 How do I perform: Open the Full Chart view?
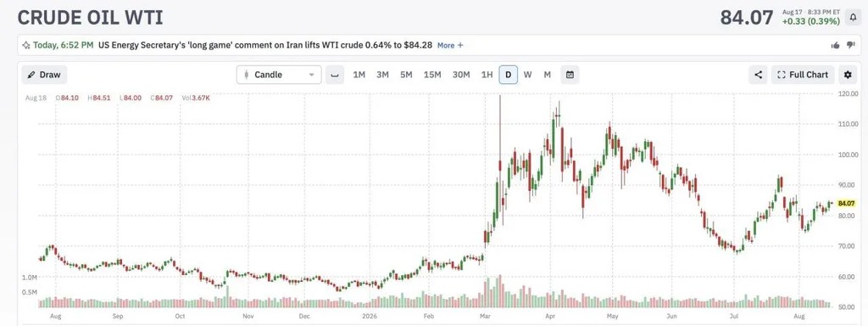[803, 75]
